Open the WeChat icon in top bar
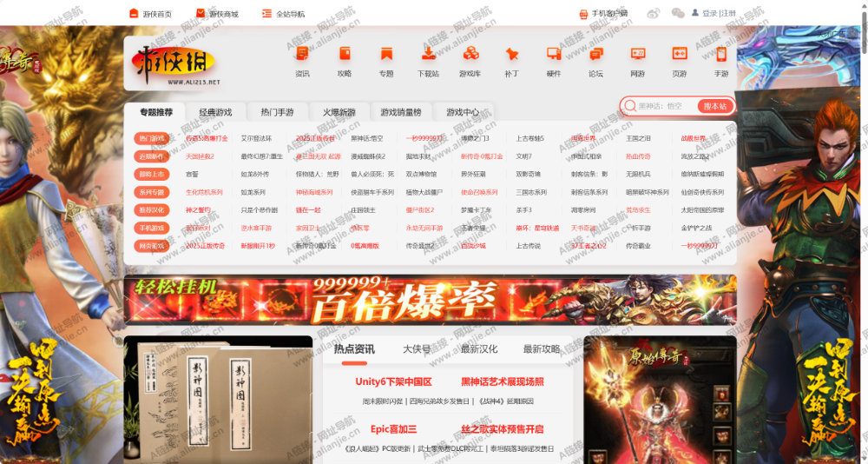This screenshot has height=464, width=868. [678, 13]
